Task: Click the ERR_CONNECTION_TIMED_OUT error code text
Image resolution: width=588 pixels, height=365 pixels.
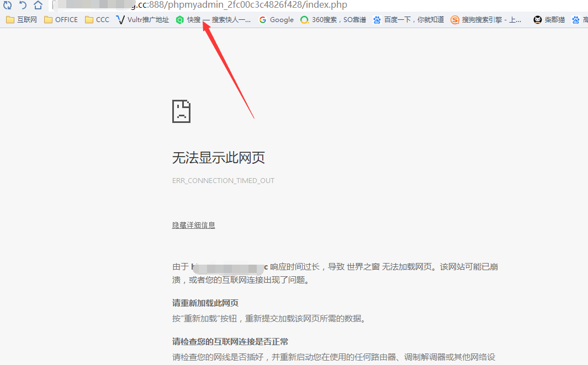Action: (x=223, y=181)
